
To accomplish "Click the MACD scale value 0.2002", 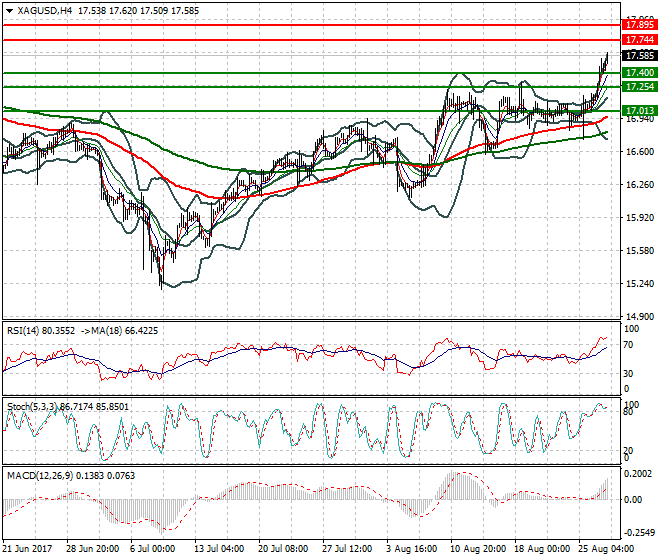I will click(638, 474).
